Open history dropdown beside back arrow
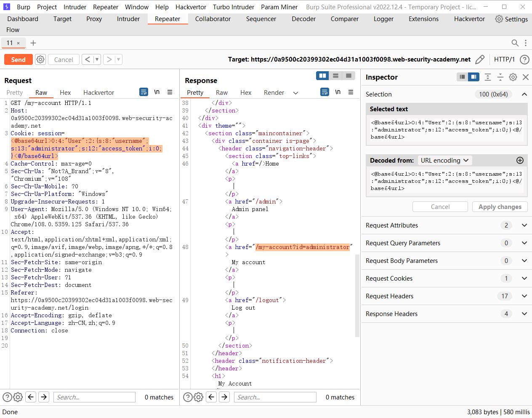Viewport: 532px width, 418px height. [x=97, y=59]
